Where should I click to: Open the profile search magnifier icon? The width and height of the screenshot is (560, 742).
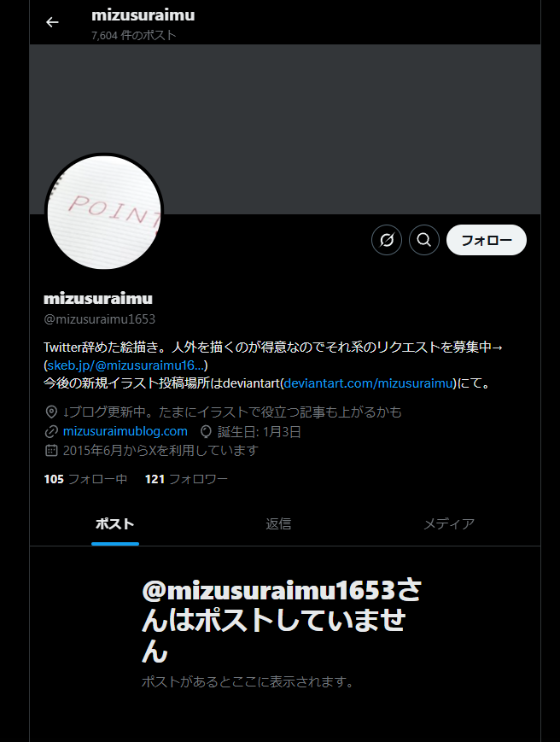point(423,240)
